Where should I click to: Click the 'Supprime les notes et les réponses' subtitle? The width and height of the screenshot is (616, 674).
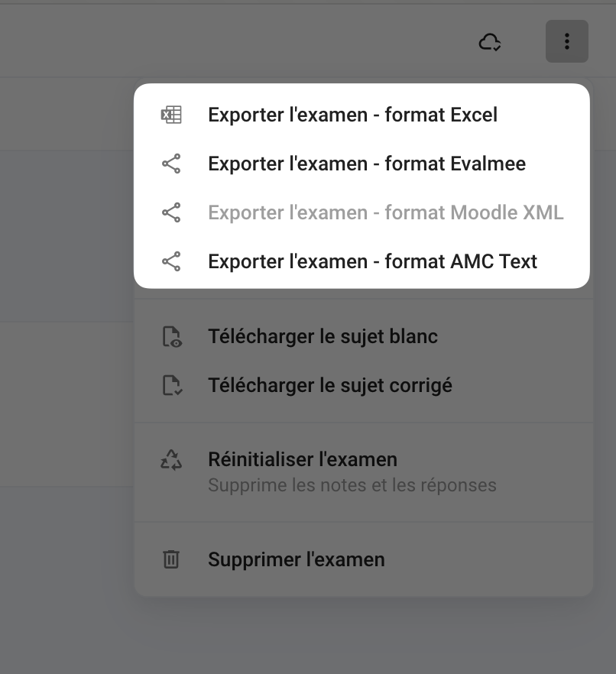tap(352, 485)
